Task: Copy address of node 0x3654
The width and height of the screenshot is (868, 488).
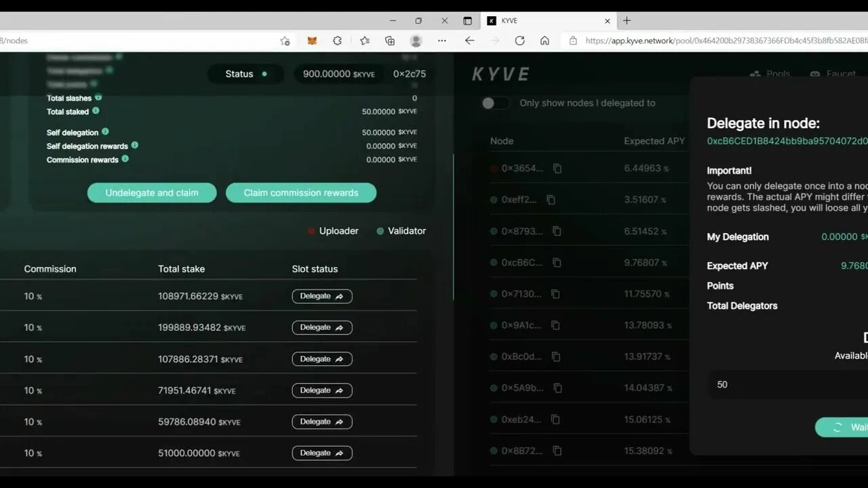Action: pyautogui.click(x=557, y=168)
